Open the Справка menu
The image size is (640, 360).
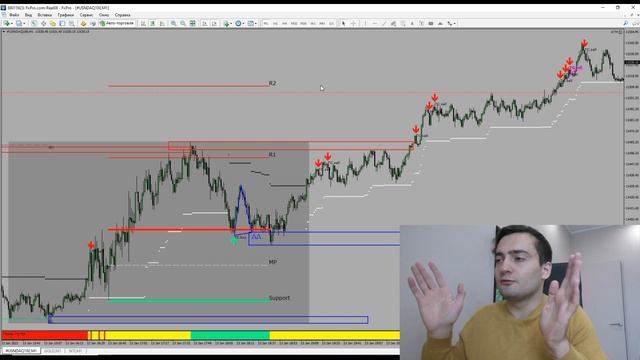tap(122, 15)
